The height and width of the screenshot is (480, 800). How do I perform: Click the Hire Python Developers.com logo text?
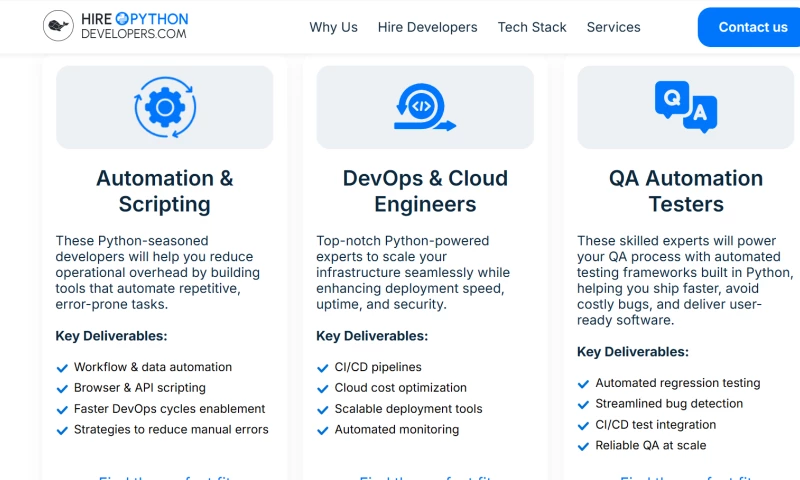tap(135, 26)
